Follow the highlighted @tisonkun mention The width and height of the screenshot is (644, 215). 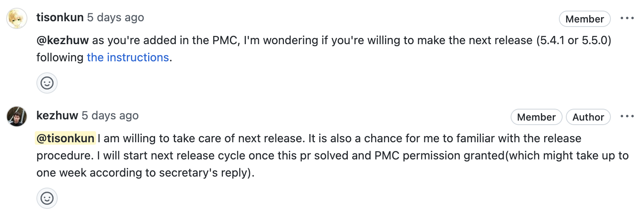click(x=65, y=139)
